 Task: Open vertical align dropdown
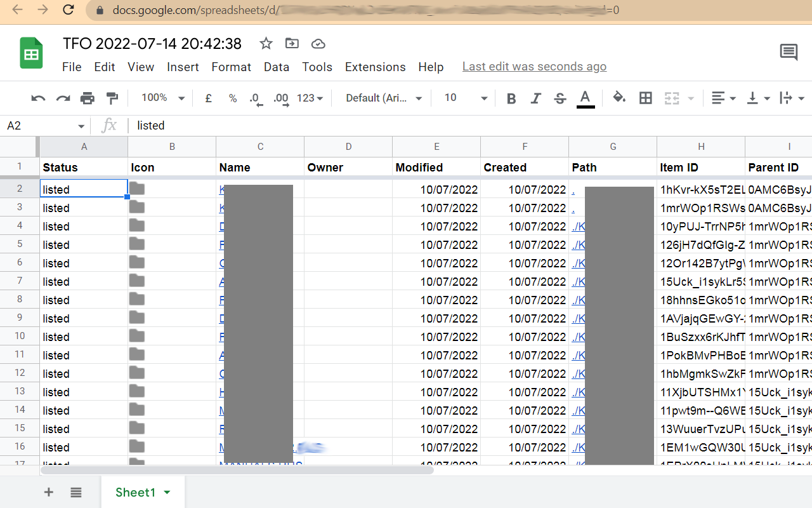(759, 98)
